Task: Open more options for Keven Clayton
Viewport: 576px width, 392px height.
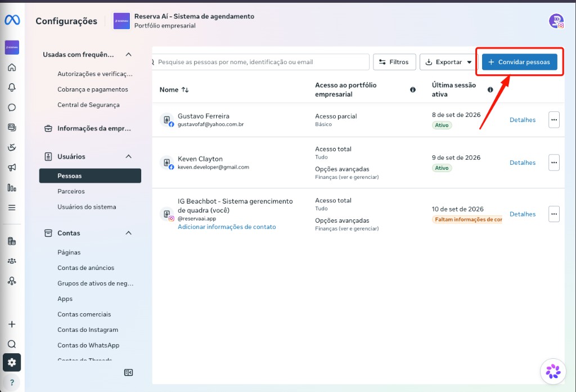Action: (x=554, y=163)
